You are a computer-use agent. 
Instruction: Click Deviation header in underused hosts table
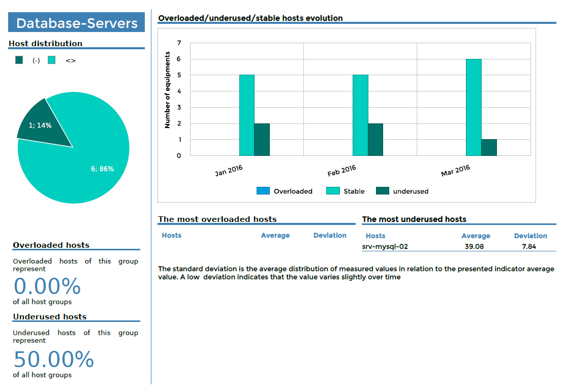(x=530, y=236)
